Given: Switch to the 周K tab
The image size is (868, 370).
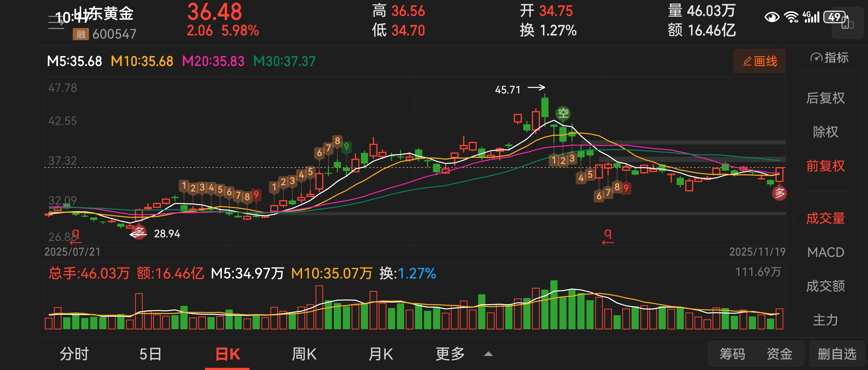Looking at the screenshot, I should (x=304, y=354).
